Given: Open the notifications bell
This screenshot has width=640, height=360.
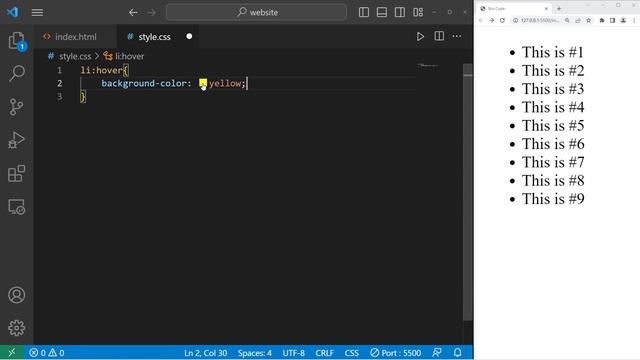Looking at the screenshot, I should click(x=458, y=352).
